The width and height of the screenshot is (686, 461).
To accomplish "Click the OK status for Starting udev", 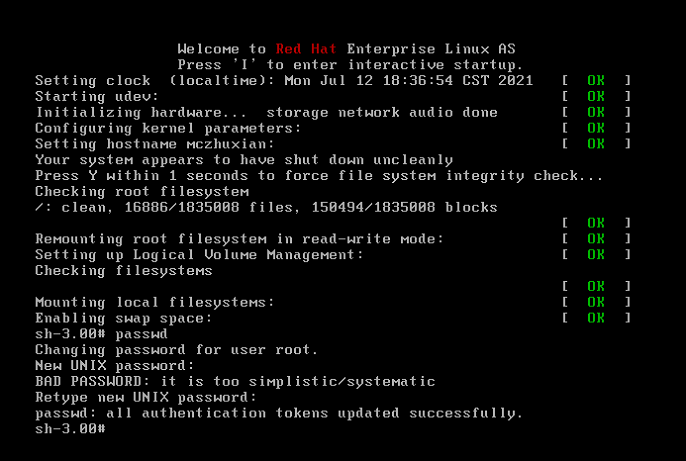I will [x=596, y=96].
